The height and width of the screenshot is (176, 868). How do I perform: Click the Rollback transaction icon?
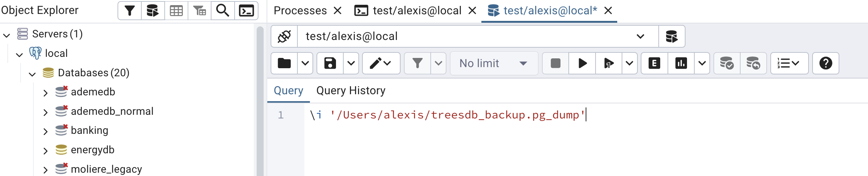click(x=753, y=63)
